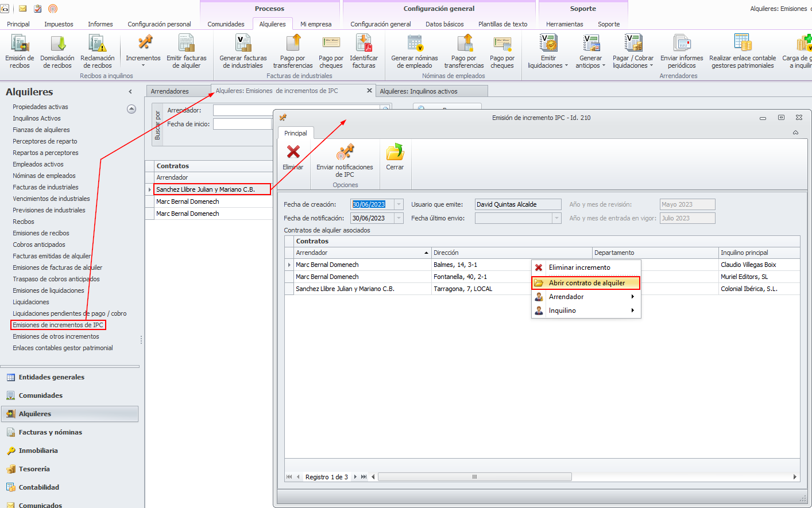Close Emisiones de incrementos de IPC tab
This screenshot has width=812, height=508.
point(369,91)
